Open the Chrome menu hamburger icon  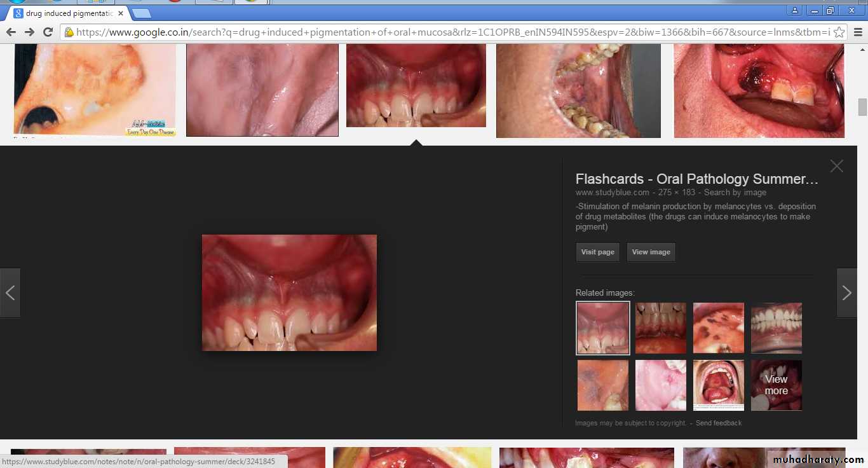(857, 32)
